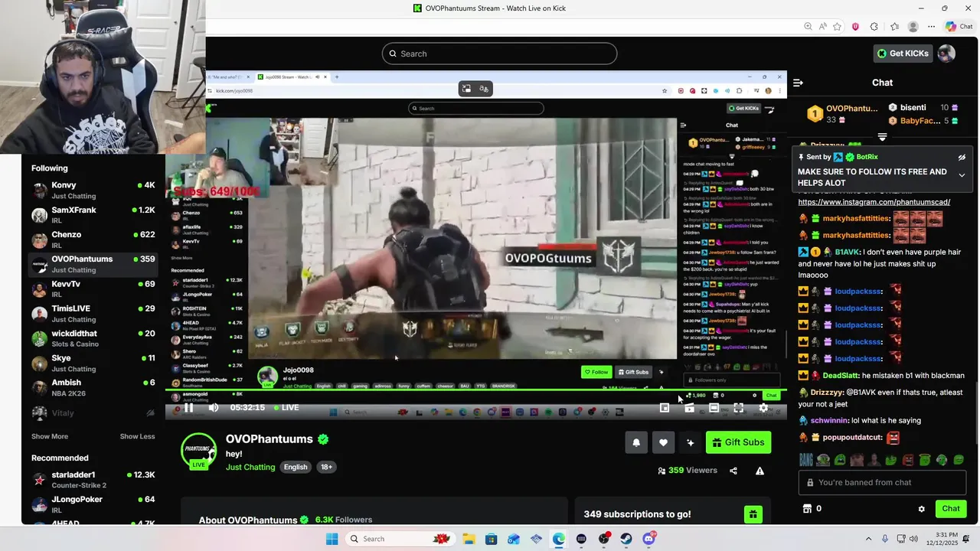The height and width of the screenshot is (551, 980).
Task: Open TimisLIVE channel in sidebar
Action: point(93,314)
